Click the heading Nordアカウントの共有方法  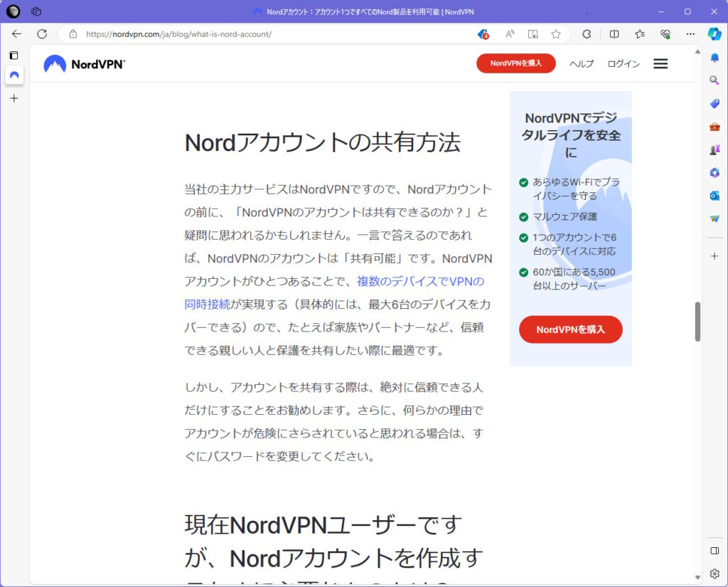point(323,142)
